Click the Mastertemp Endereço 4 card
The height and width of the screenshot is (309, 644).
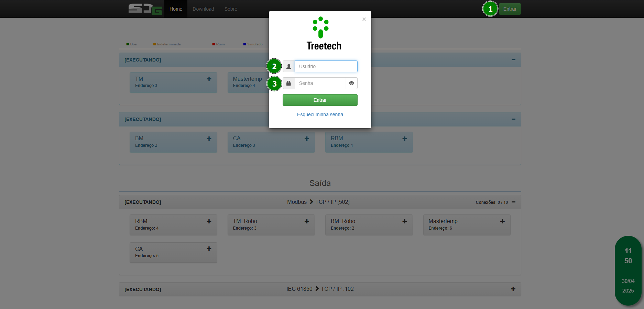[248, 82]
